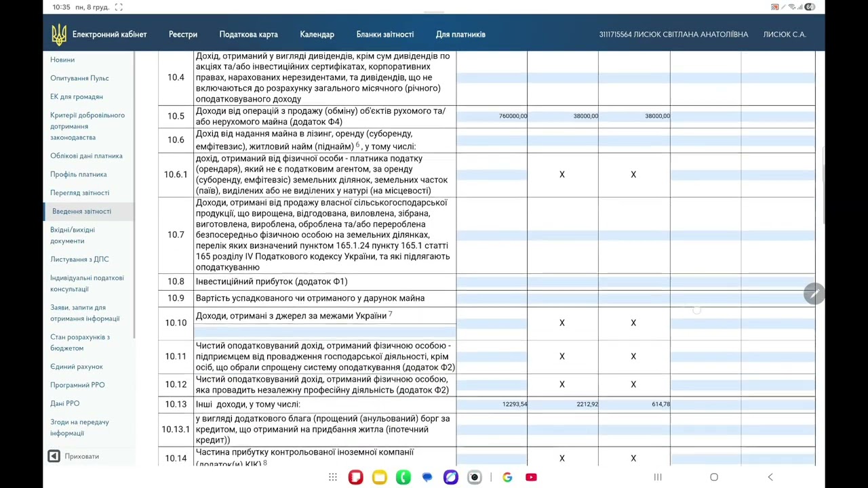Click the income amount field of row 10.12

click(x=492, y=384)
